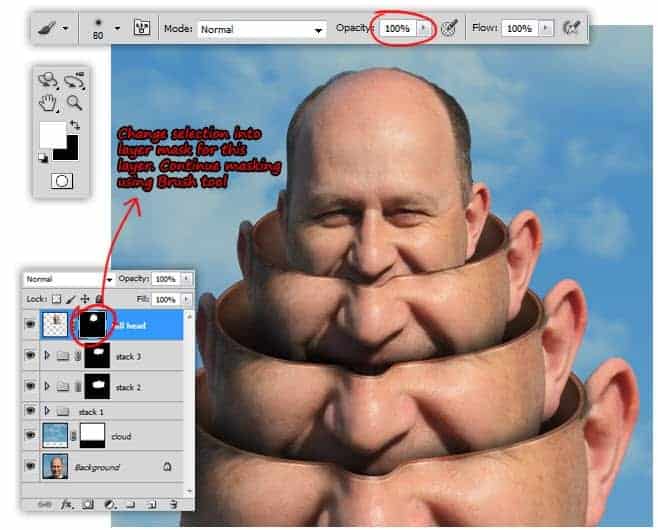Create new adjustment layer icon
The width and height of the screenshot is (658, 530).
point(110,504)
